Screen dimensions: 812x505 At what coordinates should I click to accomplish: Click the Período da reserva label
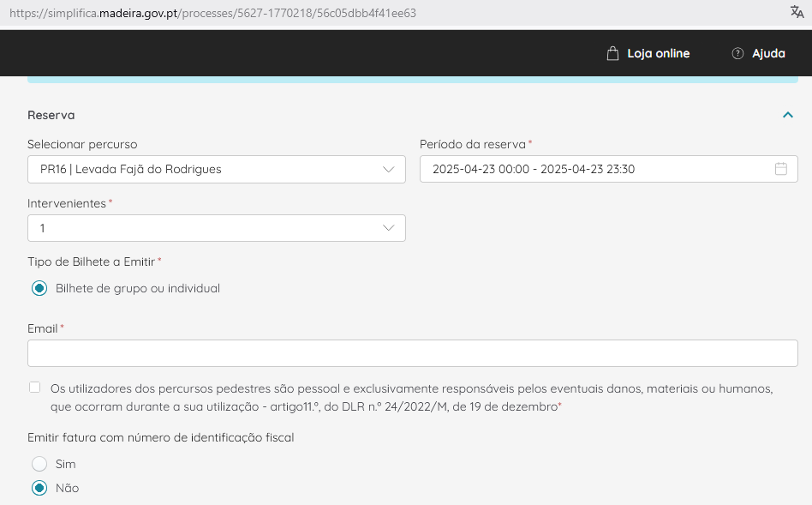[x=473, y=144]
